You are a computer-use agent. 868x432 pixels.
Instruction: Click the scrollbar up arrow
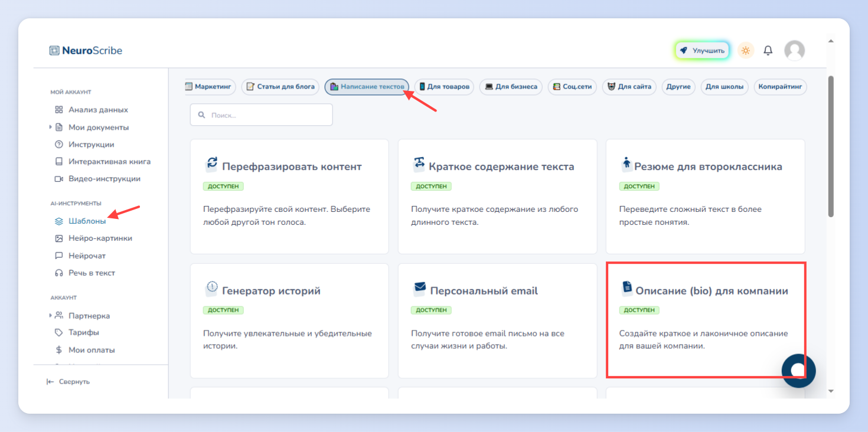coord(831,41)
